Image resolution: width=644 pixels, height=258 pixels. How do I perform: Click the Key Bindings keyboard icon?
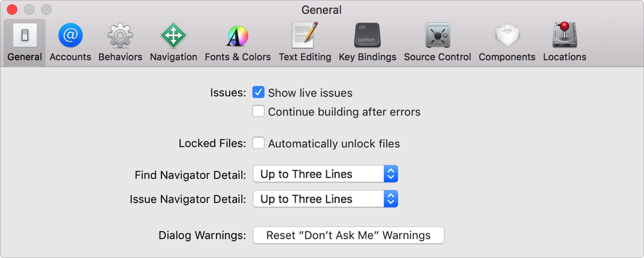click(368, 35)
